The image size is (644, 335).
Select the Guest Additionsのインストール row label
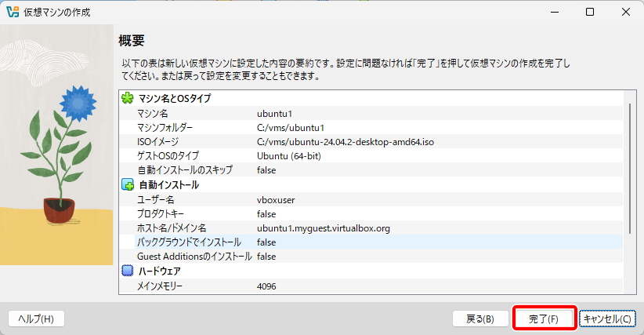tap(194, 256)
